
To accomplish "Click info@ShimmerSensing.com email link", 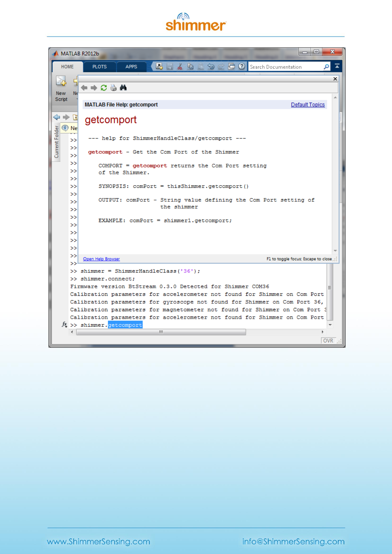I will tap(294, 541).
